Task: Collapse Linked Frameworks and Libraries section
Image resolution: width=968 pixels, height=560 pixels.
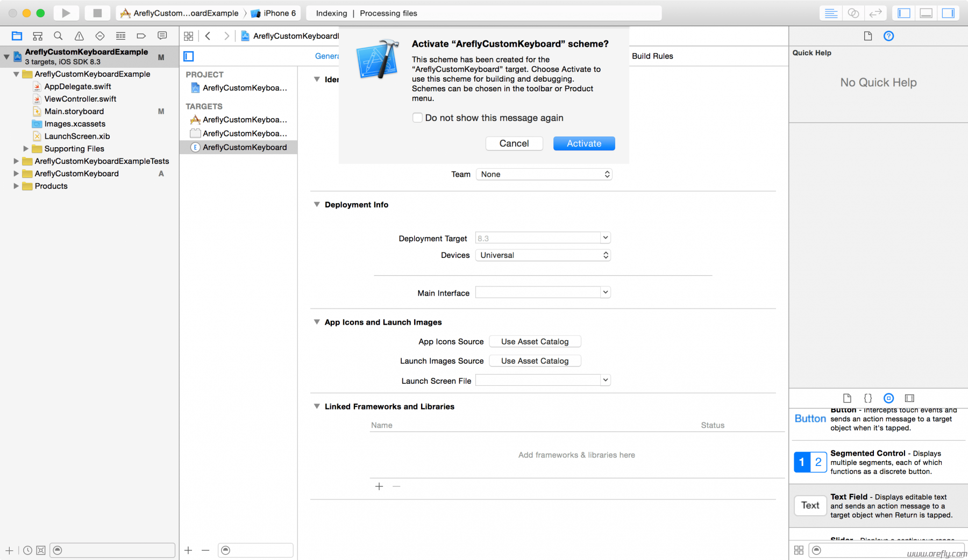Action: (317, 406)
